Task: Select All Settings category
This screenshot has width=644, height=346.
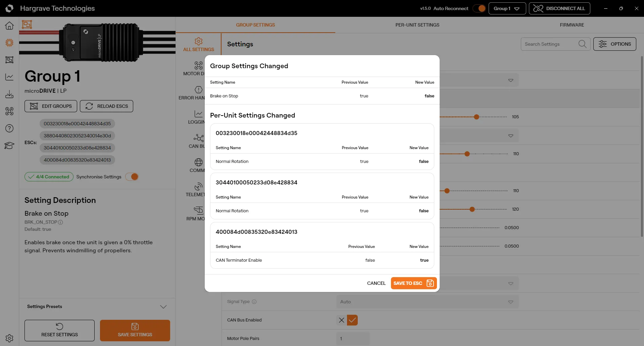Action: coord(198,45)
